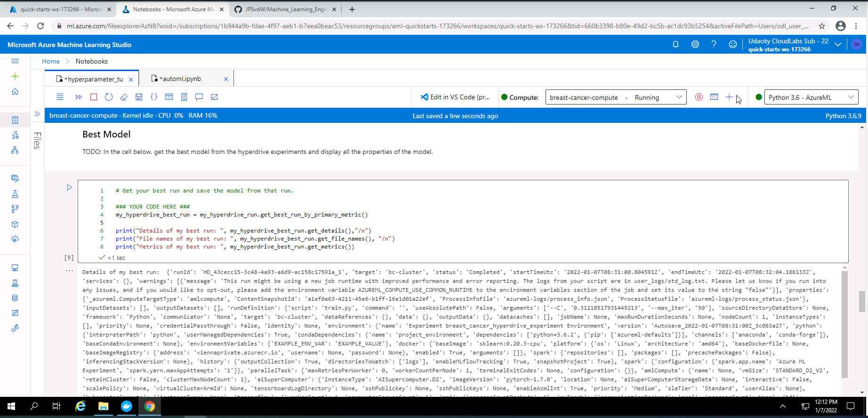Open Pipelines icon in left sidebar

pos(15,209)
